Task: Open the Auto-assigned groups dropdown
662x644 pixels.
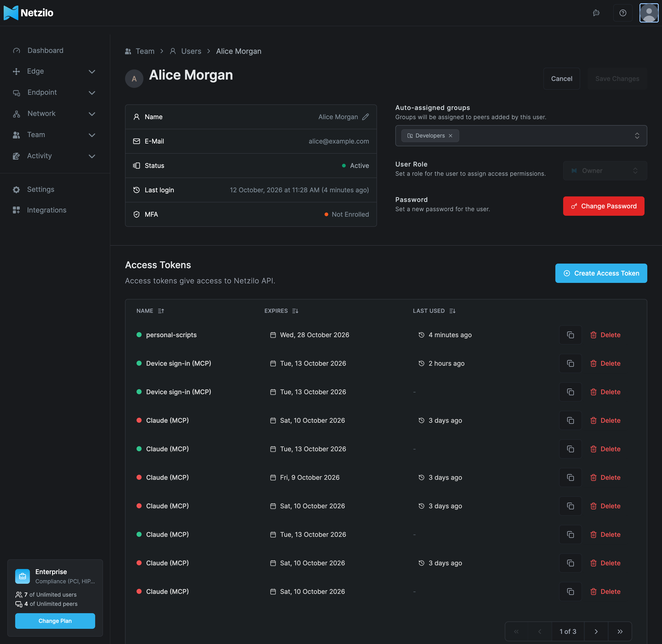Action: pyautogui.click(x=521, y=136)
